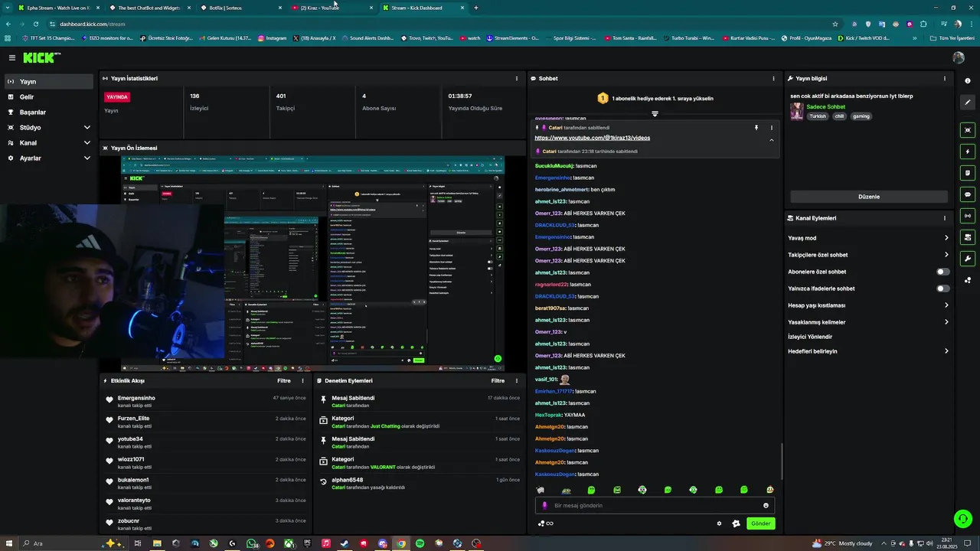Click the Kick logo
Image resolution: width=980 pixels, height=551 pixels.
[41, 57]
